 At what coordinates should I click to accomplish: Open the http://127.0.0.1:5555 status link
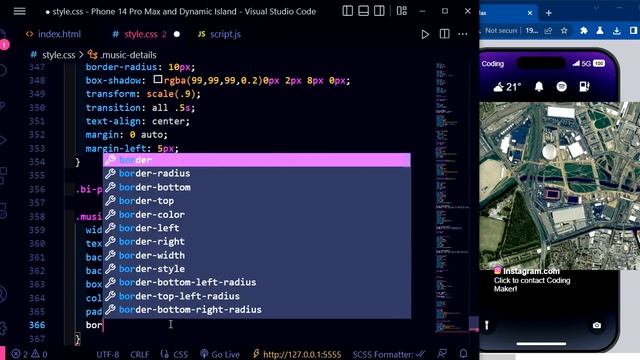(x=297, y=354)
